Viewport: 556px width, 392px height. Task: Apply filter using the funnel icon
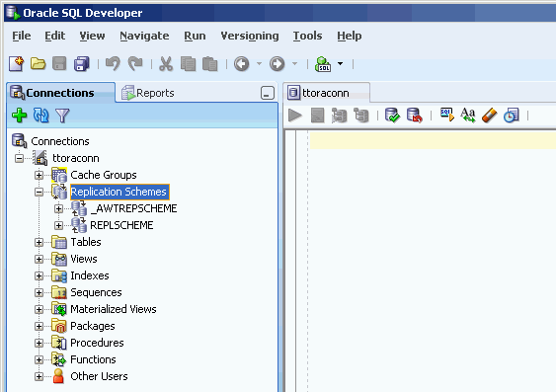62,116
